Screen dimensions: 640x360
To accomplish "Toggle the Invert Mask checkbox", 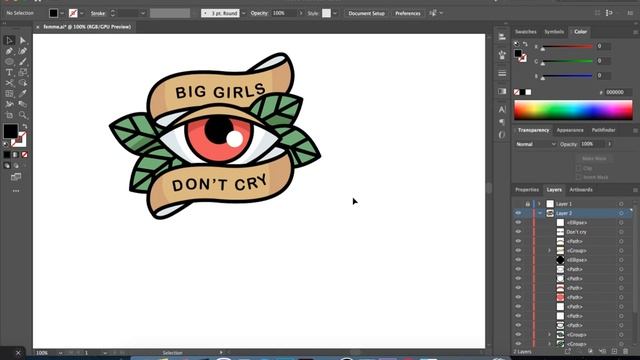I will click(578, 177).
